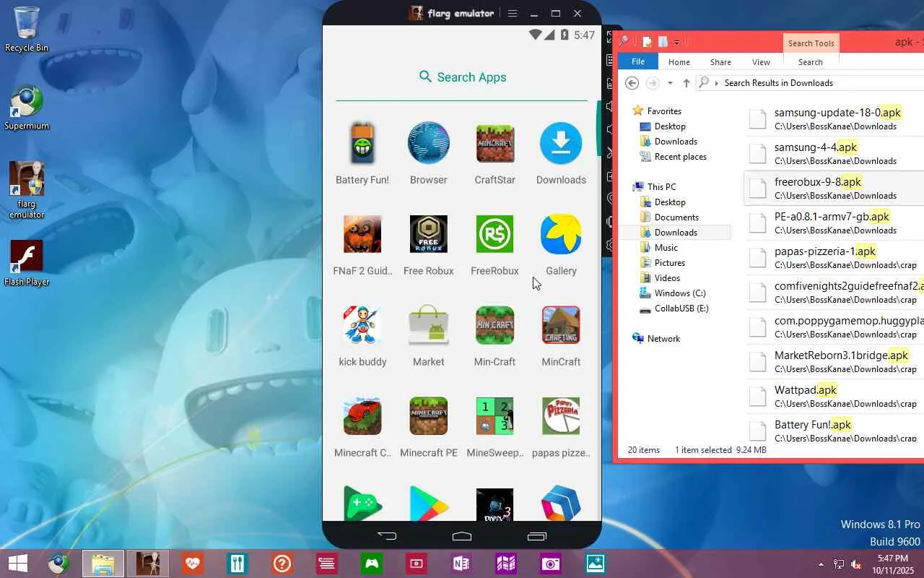Open Videos in the navigation pane
Image resolution: width=924 pixels, height=578 pixels.
click(667, 278)
